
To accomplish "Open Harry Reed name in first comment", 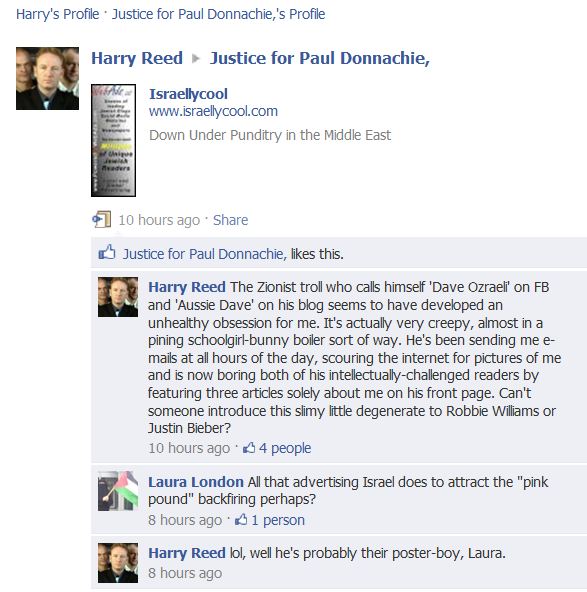I will (187, 287).
